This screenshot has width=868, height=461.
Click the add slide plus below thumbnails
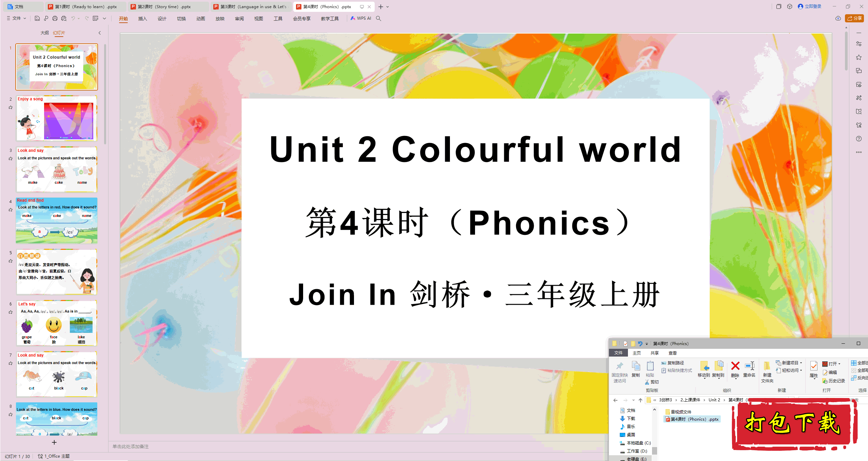click(x=54, y=442)
